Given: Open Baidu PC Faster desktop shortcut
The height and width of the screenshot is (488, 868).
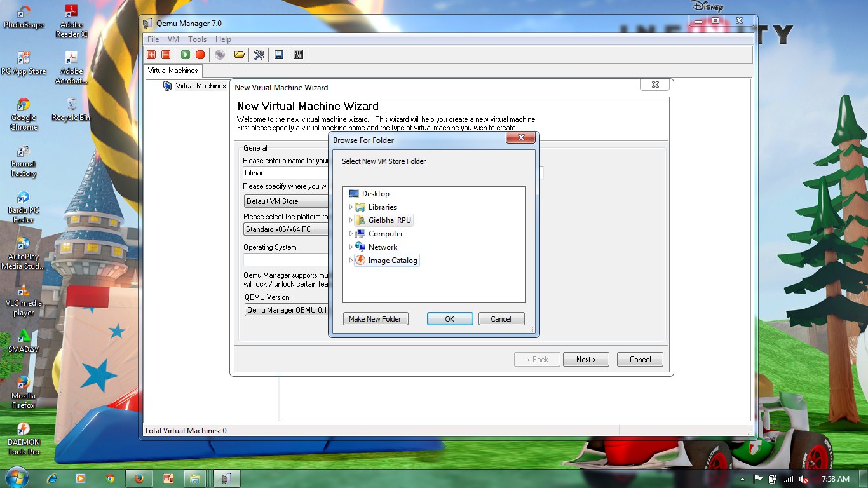Looking at the screenshot, I should point(24,207).
